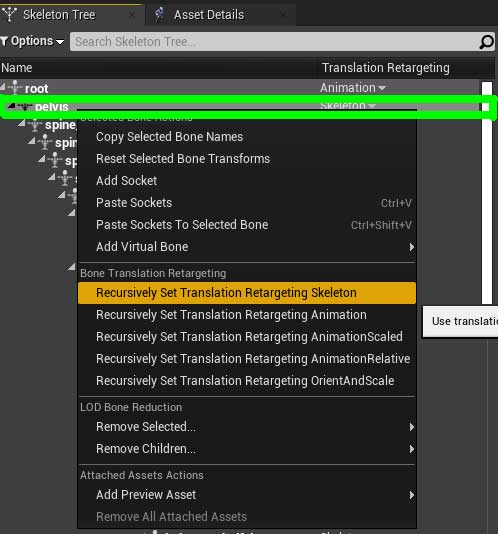Click the Skeleton Tree tab icon

coord(9,14)
